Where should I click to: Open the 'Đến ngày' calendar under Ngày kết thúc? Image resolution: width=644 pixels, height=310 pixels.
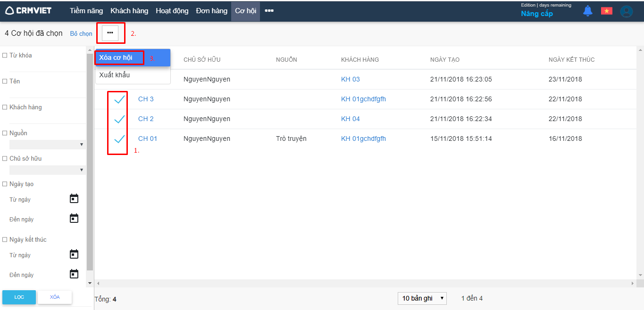click(74, 274)
